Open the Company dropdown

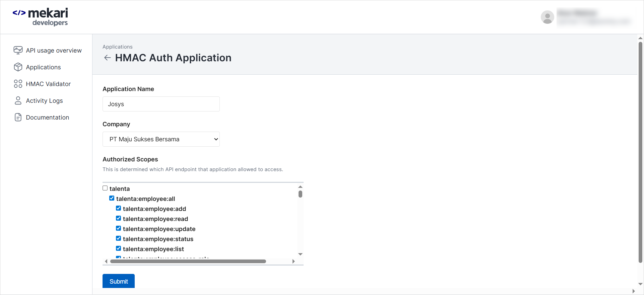(161, 139)
